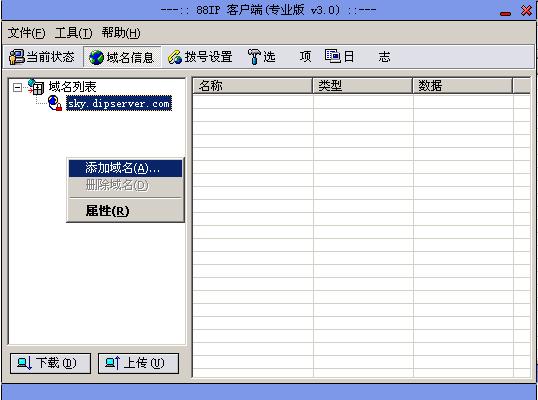Screen dimensions: 538x400
Task: Click the 名称 column header
Action: [253, 85]
